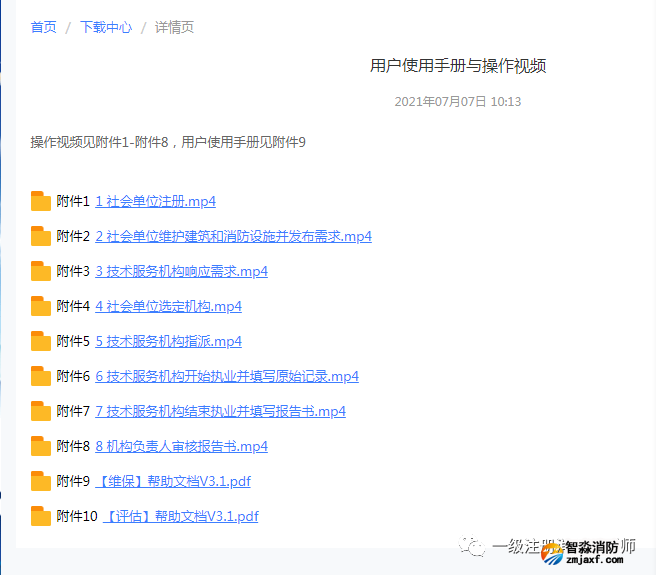This screenshot has width=656, height=575.
Task: Open 下载中心 breadcrumb link
Action: 106,27
